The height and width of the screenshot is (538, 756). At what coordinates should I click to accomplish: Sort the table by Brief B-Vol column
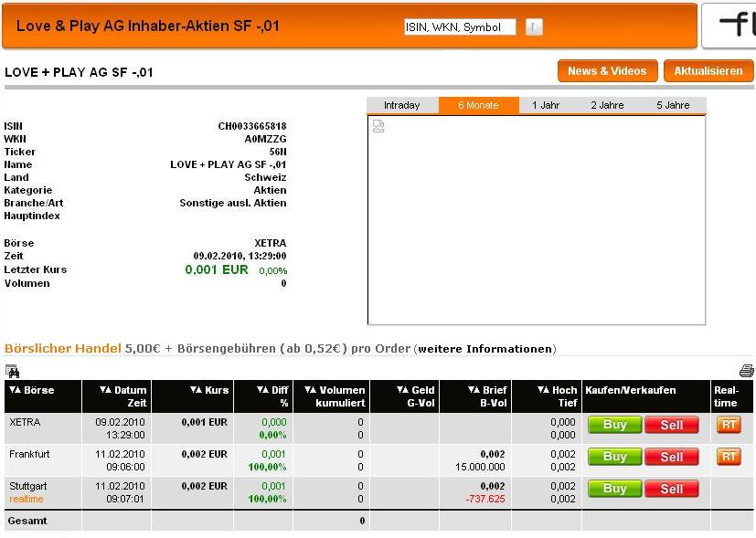pos(474,390)
